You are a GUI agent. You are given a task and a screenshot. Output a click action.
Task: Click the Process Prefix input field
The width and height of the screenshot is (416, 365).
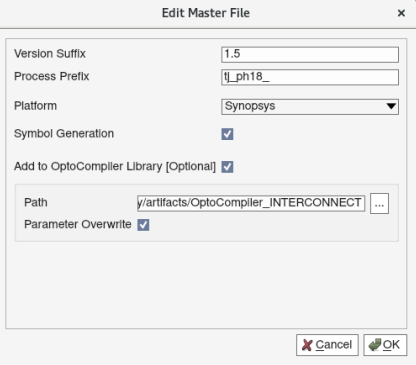click(x=310, y=77)
